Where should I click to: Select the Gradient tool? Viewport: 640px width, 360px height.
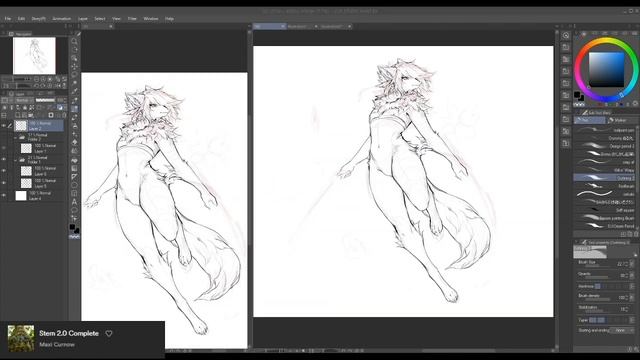pos(74,168)
